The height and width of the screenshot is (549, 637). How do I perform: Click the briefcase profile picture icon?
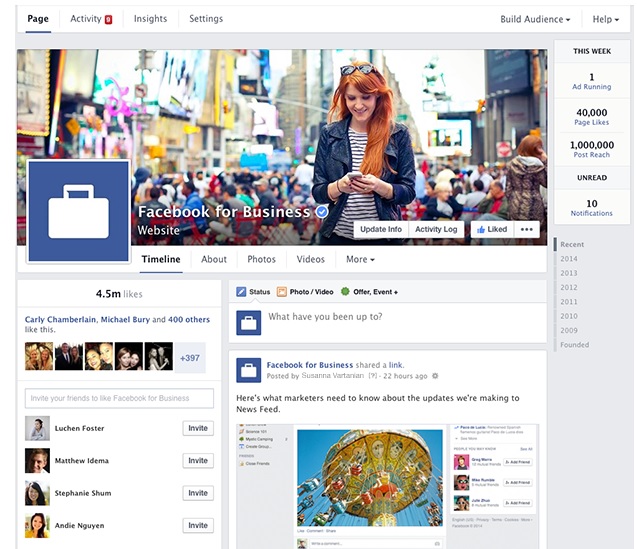coord(78,211)
